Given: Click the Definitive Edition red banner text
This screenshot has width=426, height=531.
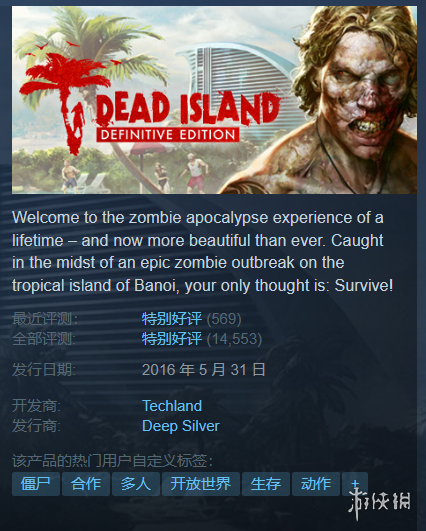Looking at the screenshot, I should [168, 135].
